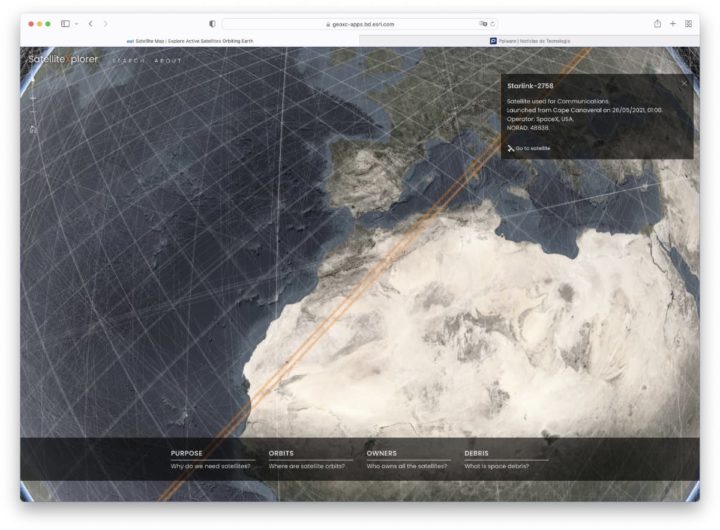Image resolution: width=720 pixels, height=530 pixels.
Task: Reset view using the home icon
Action: click(33, 129)
